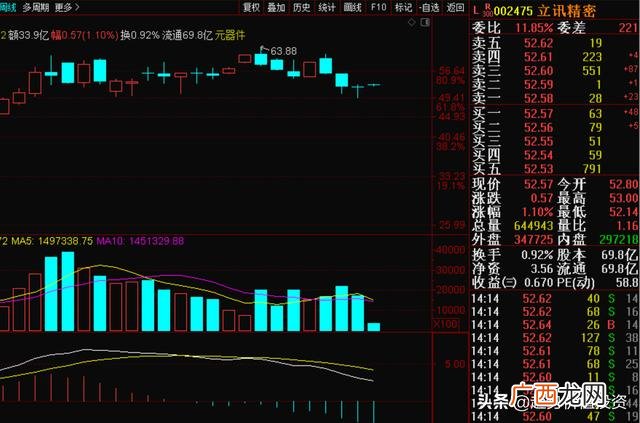Click the X100 volume scale label

(x=446, y=325)
